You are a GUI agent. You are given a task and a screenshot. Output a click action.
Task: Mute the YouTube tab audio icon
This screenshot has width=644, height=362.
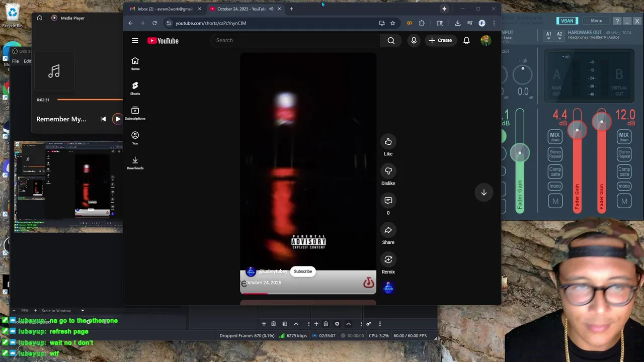click(271, 9)
